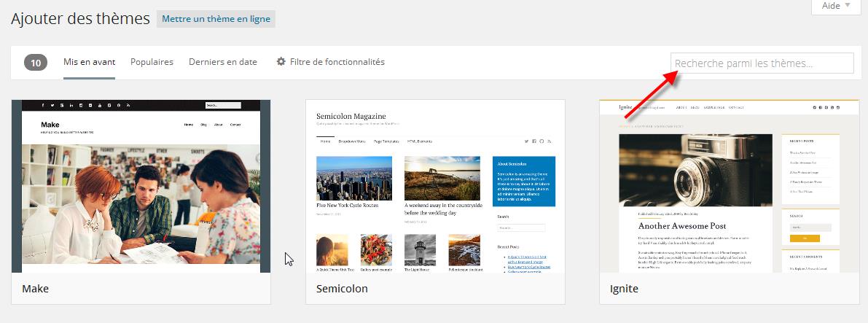The height and width of the screenshot is (323, 868).
Task: Click Mettre un thème en ligne button
Action: [216, 19]
